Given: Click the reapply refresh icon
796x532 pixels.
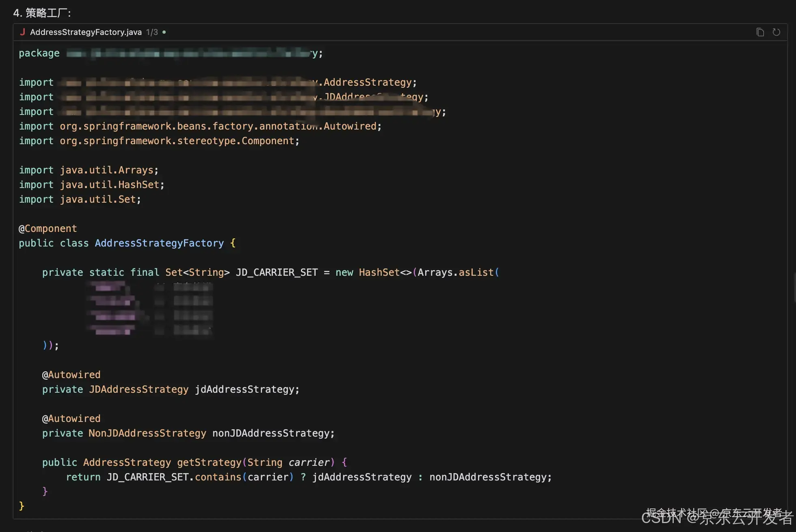Looking at the screenshot, I should [776, 32].
